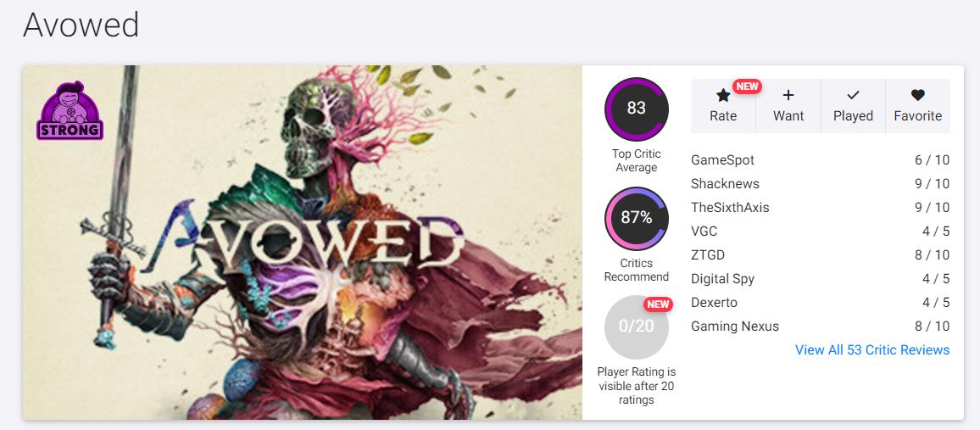The height and width of the screenshot is (430, 980).
Task: Open the Gaming Nexus review
Action: [x=734, y=327]
